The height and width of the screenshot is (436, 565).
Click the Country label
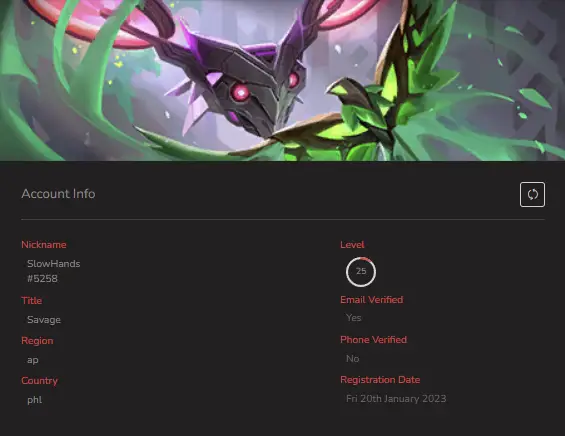[x=39, y=381]
